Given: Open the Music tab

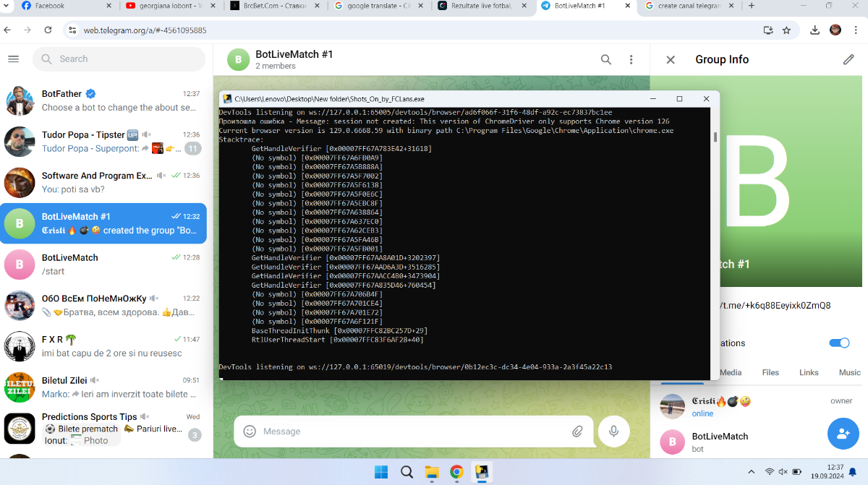Looking at the screenshot, I should 849,373.
